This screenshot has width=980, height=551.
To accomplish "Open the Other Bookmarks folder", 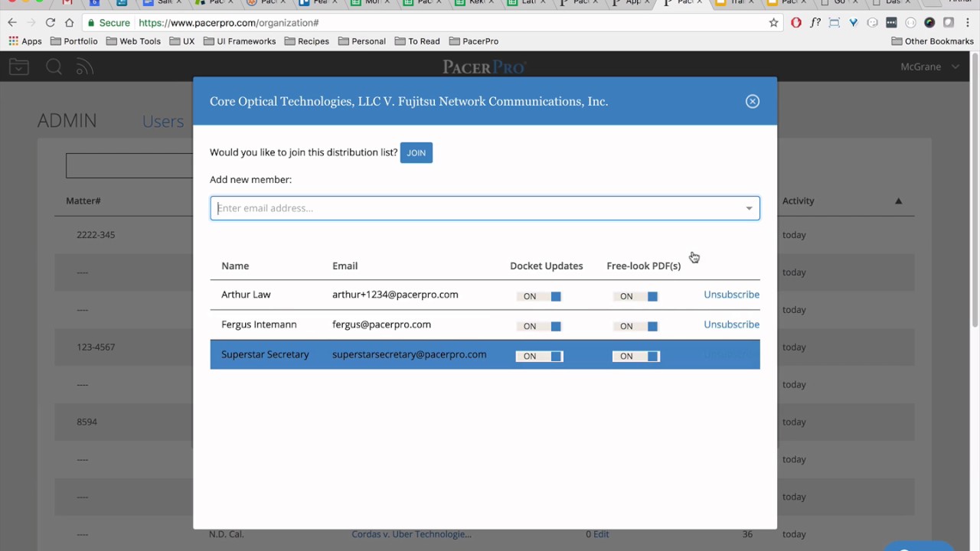I will pos(933,41).
